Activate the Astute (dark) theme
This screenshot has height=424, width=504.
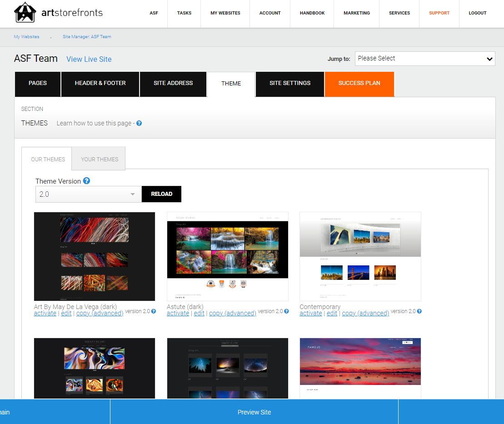tap(178, 313)
